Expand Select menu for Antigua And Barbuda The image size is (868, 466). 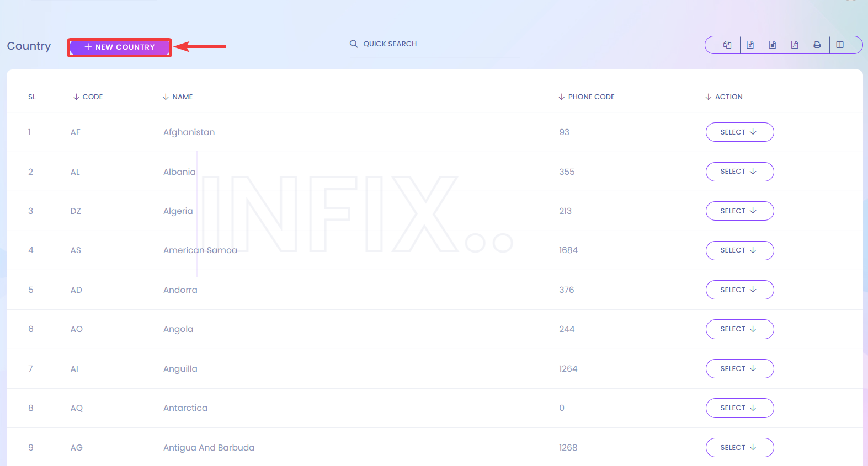739,448
